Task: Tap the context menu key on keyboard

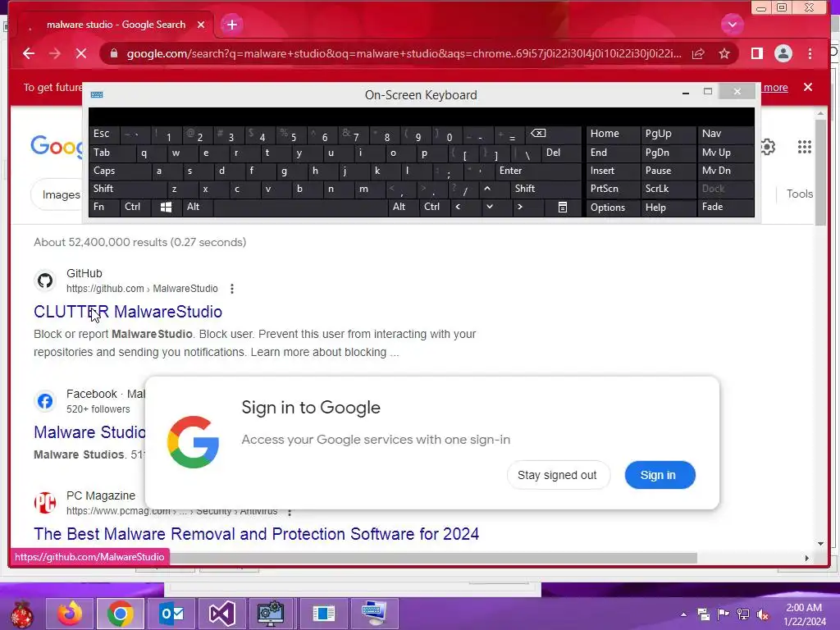Action: coord(563,208)
